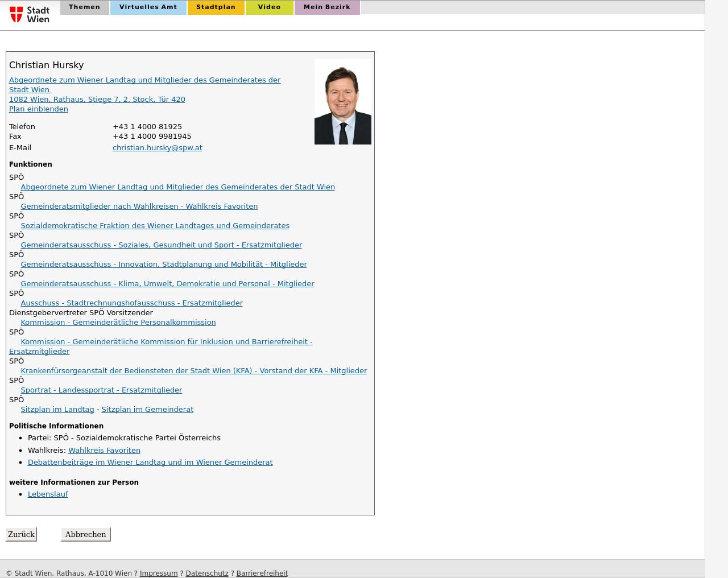Open the Virtuelles Amt tab
The image size is (728, 578).
pos(148,7)
